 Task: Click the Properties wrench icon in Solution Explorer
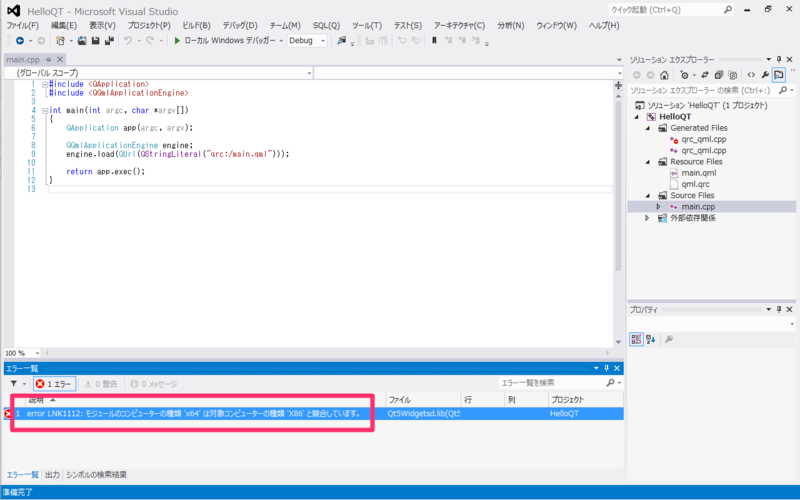coord(765,75)
